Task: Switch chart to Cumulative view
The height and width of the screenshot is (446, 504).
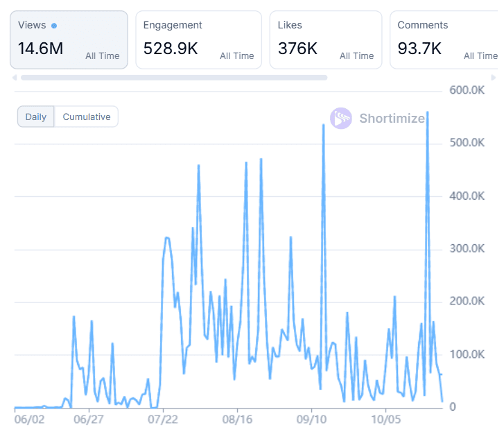Action: [86, 117]
